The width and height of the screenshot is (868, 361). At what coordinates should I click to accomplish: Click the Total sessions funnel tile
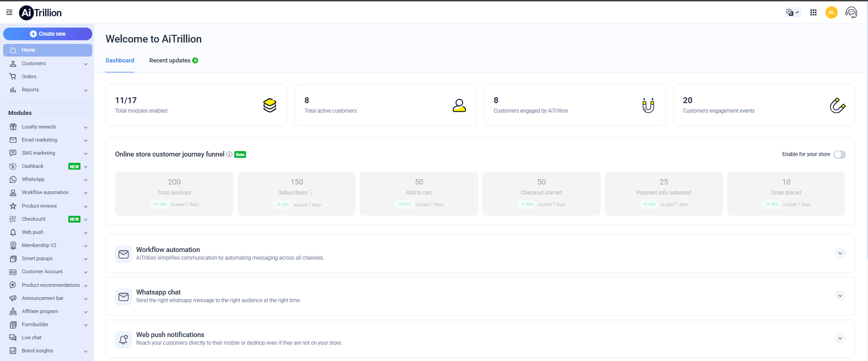174,194
